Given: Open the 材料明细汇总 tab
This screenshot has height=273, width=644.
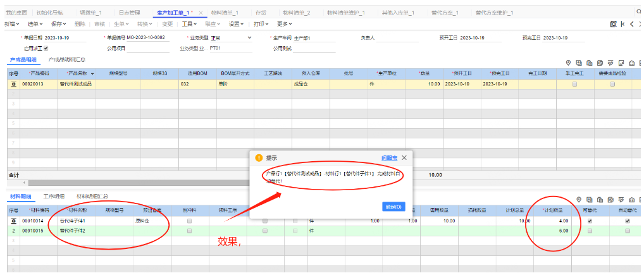Looking at the screenshot, I should (92, 197).
